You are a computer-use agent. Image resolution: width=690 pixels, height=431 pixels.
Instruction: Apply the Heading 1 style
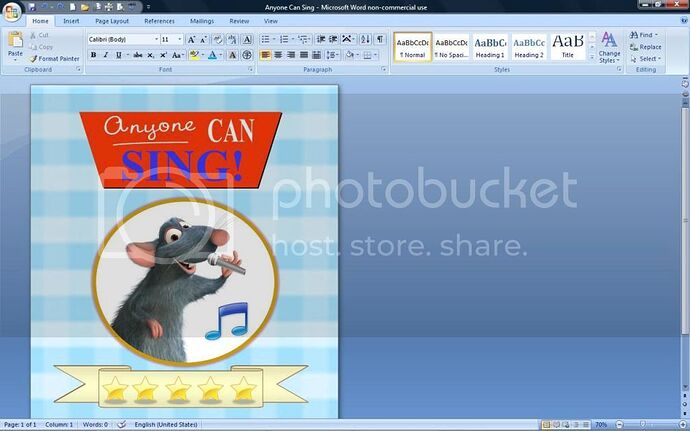490,46
